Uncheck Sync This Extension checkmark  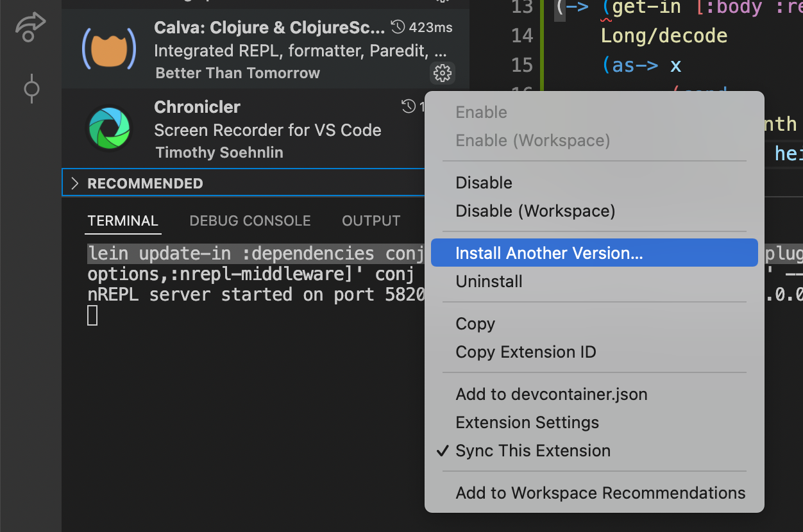(x=442, y=451)
